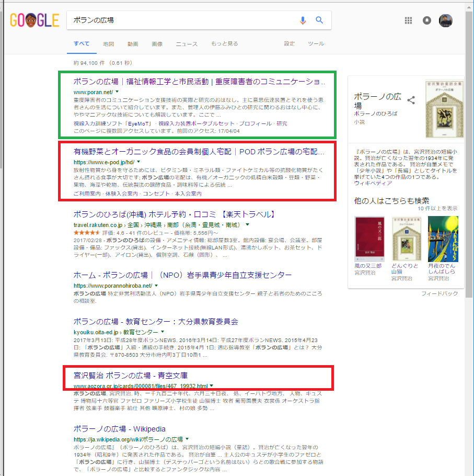Expand dropdown arrow next to e-pod.jp URL
The width and height of the screenshot is (474, 476).
pos(138,162)
